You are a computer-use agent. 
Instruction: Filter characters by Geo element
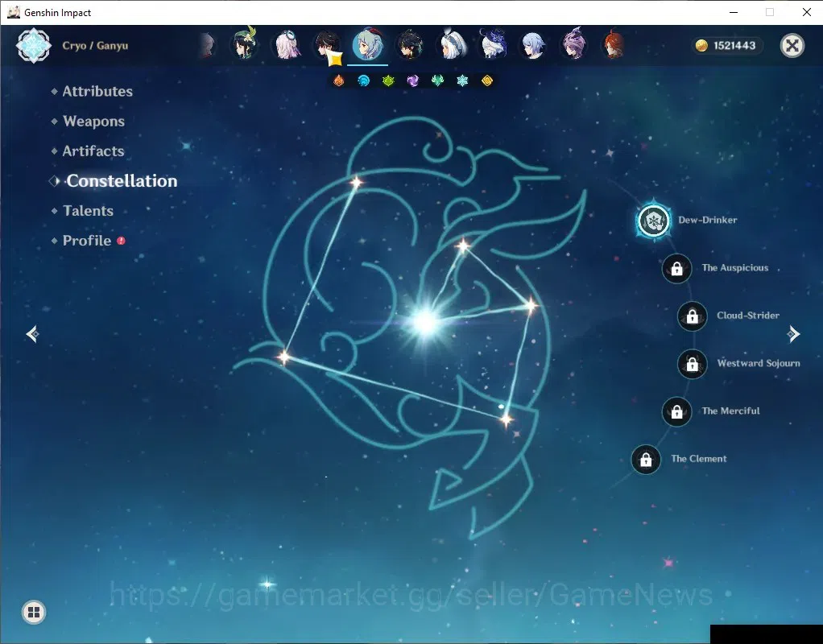coord(486,80)
